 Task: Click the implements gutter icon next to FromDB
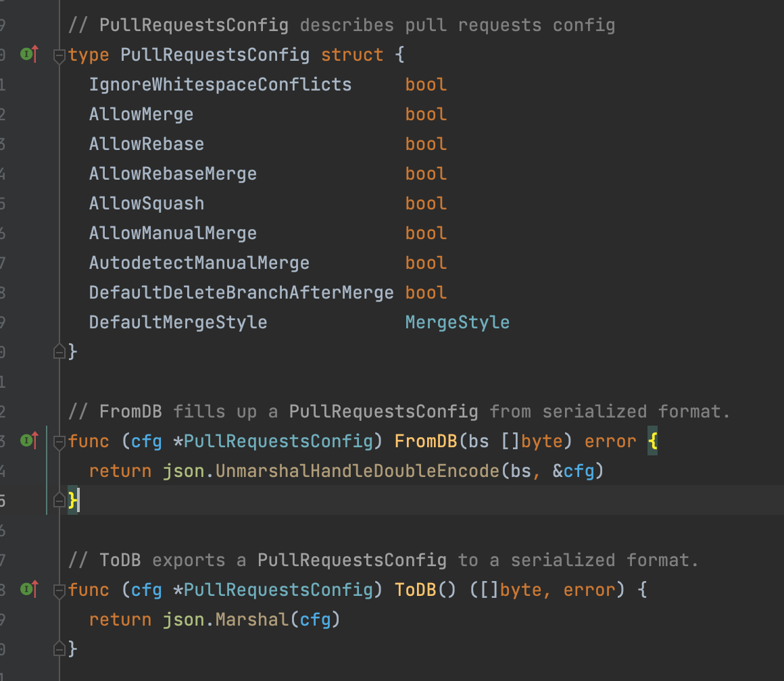(27, 440)
